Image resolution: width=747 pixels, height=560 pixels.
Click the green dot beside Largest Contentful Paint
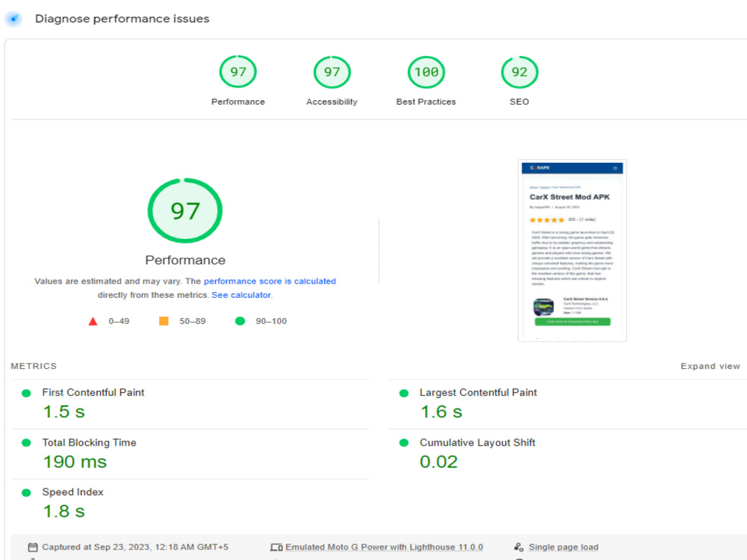tap(403, 393)
